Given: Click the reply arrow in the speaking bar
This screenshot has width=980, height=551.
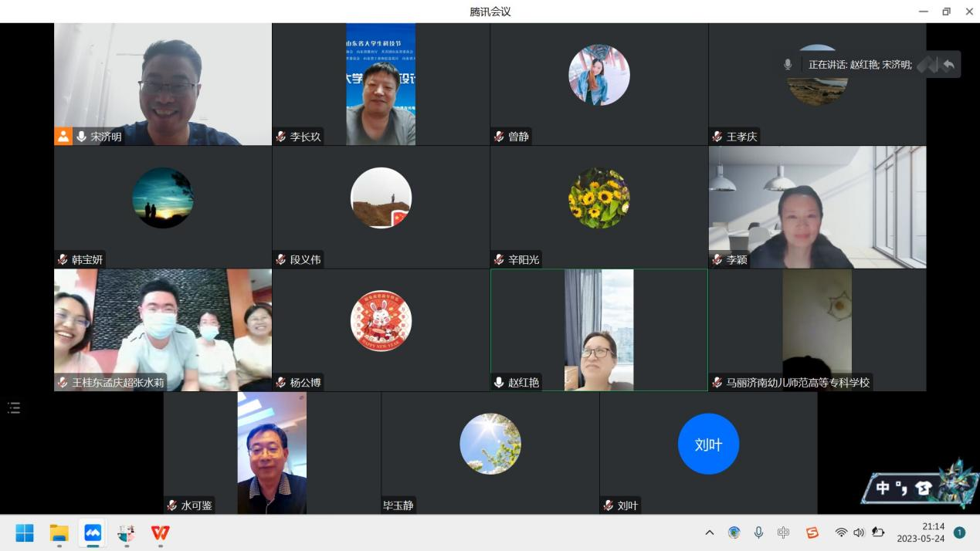Looking at the screenshot, I should point(948,65).
